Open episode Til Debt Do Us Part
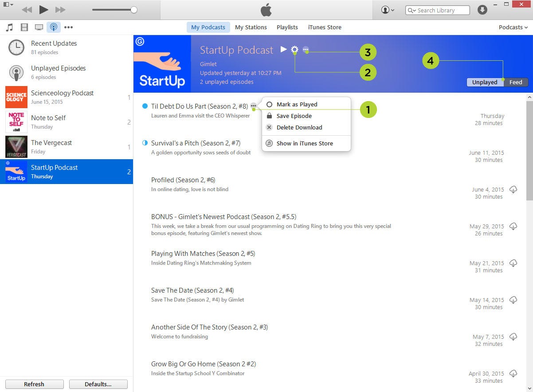Image resolution: width=533 pixels, height=392 pixels. click(x=200, y=106)
